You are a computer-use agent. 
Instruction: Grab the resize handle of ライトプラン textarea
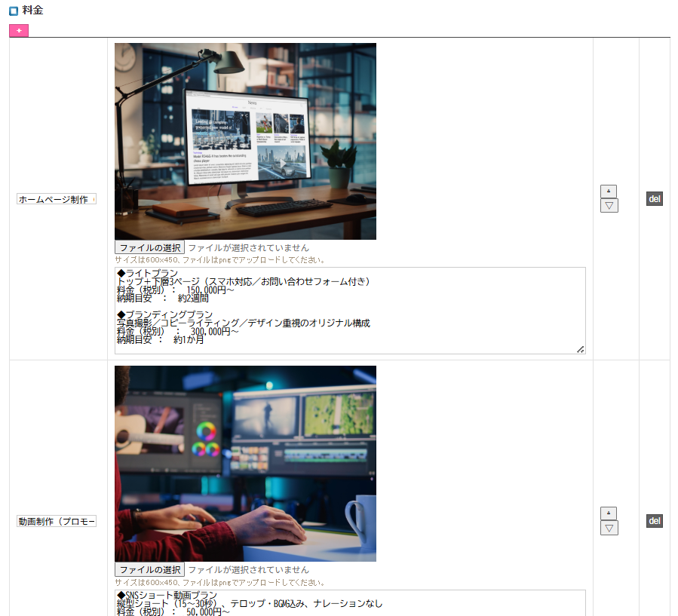click(580, 349)
